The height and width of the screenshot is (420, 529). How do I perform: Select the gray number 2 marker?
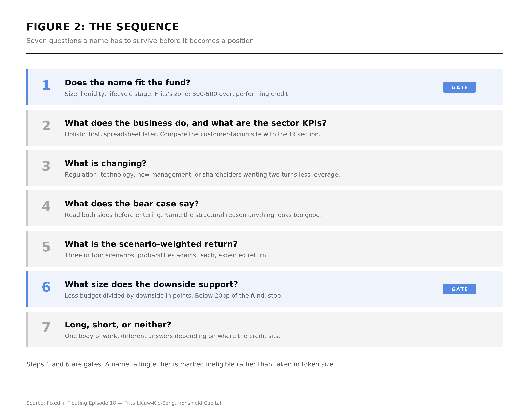tap(46, 126)
